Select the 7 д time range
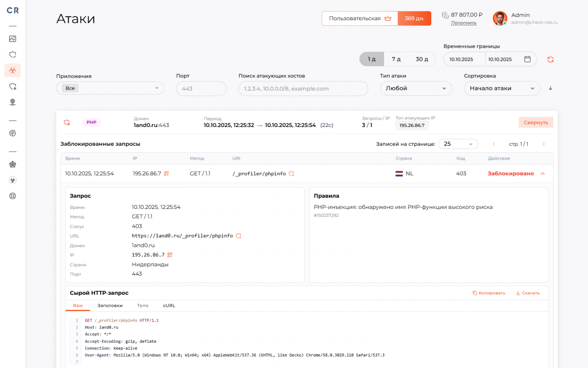588x368 pixels. pyautogui.click(x=396, y=59)
